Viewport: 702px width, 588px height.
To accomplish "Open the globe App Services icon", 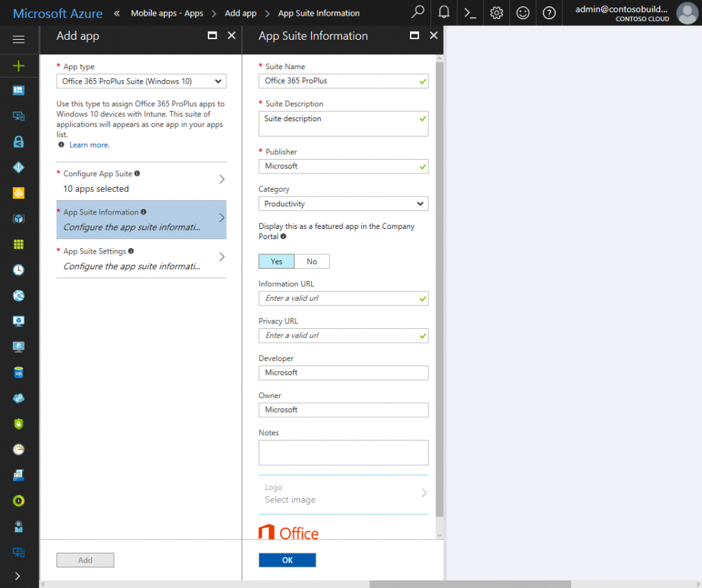I will tap(19, 295).
